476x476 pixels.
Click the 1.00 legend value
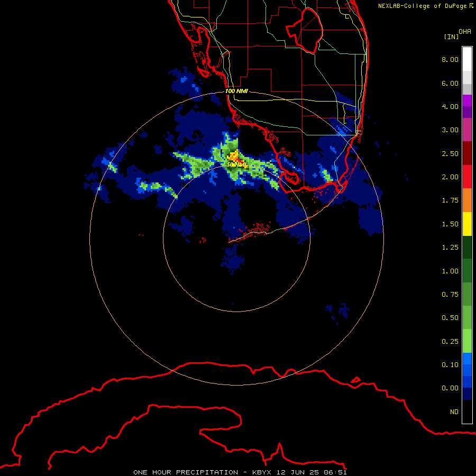coord(450,271)
